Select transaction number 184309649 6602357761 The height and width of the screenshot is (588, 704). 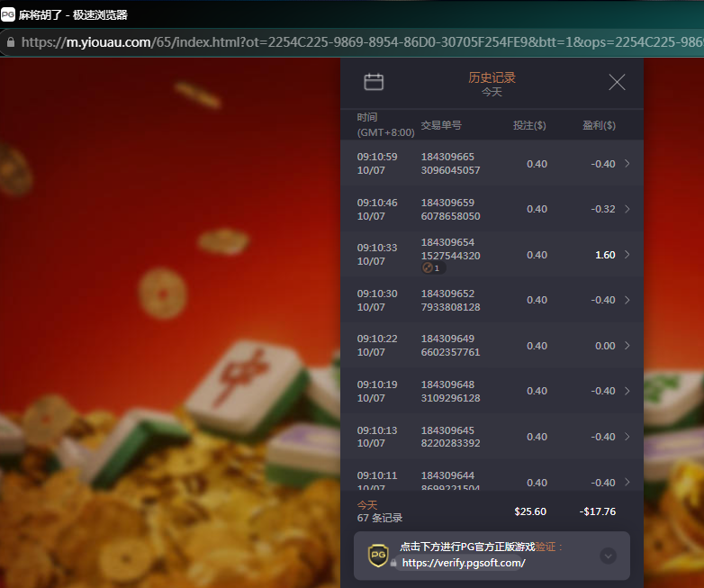(450, 346)
